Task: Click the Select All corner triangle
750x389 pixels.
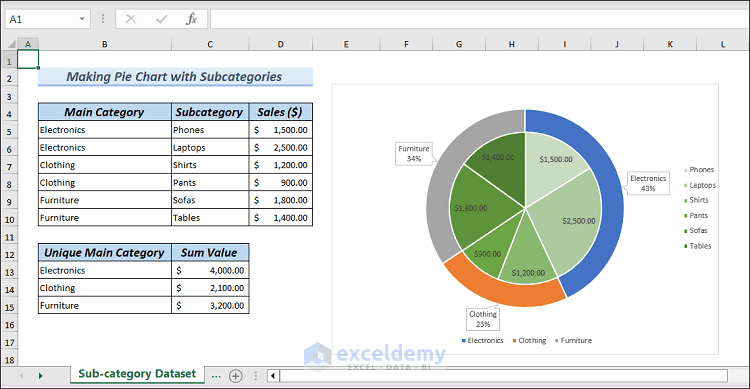Action: (x=11, y=44)
